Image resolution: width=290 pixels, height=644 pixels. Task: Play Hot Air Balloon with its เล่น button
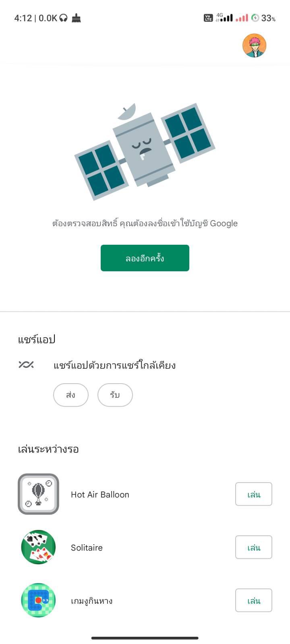[x=253, y=494]
